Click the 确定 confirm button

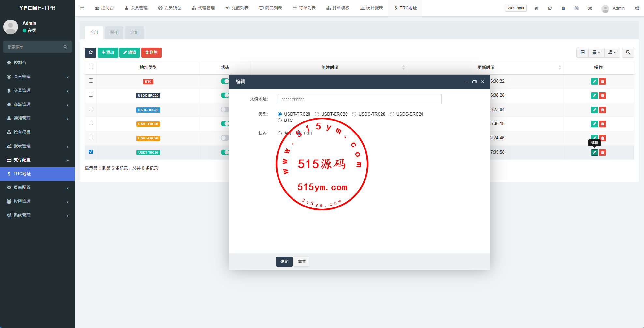tap(284, 262)
